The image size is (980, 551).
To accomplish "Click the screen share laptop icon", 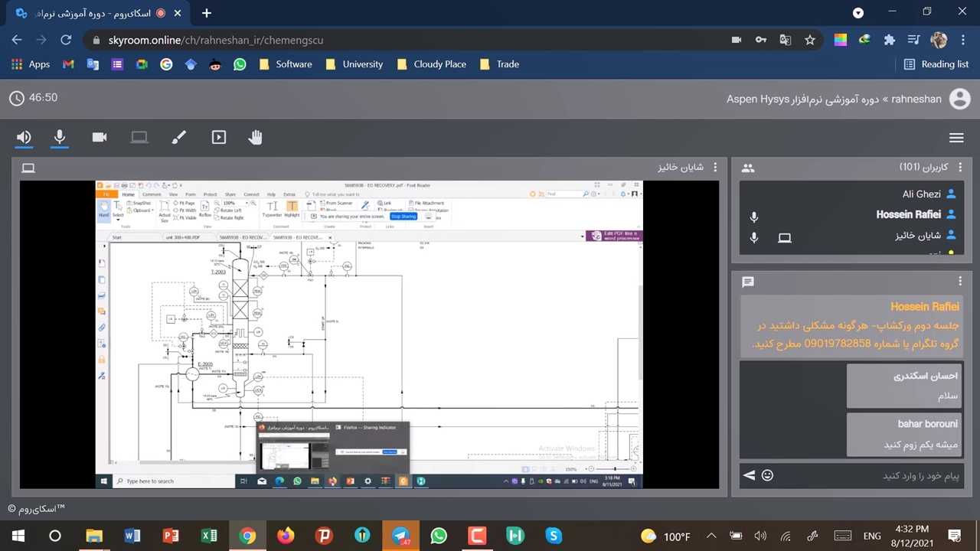I will point(139,137).
